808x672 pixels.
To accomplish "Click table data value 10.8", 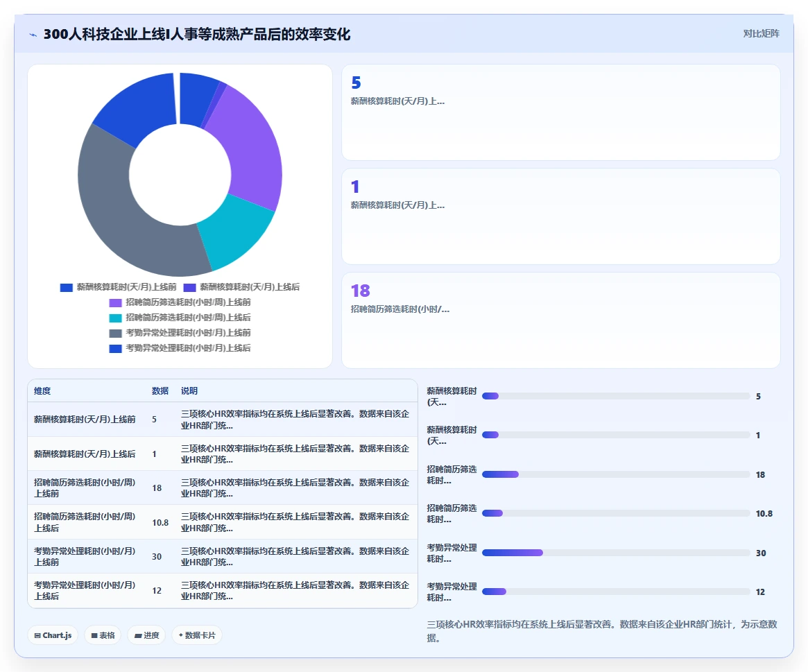I will (160, 523).
